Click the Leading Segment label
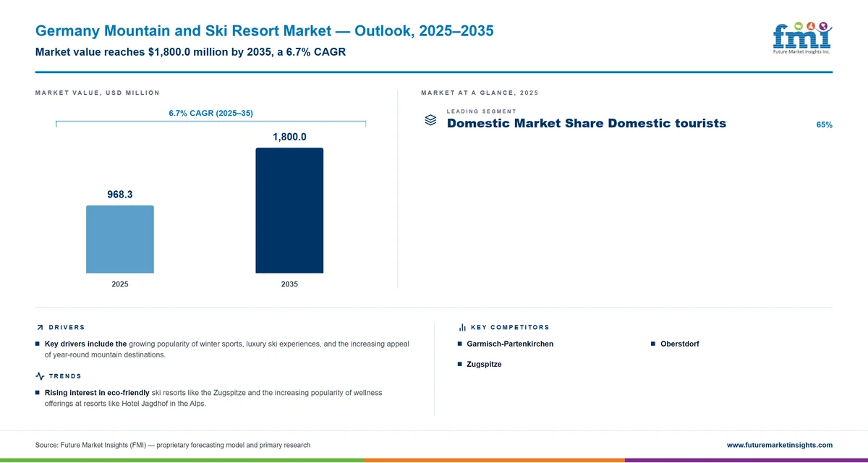The width and height of the screenshot is (868, 463). [482, 111]
